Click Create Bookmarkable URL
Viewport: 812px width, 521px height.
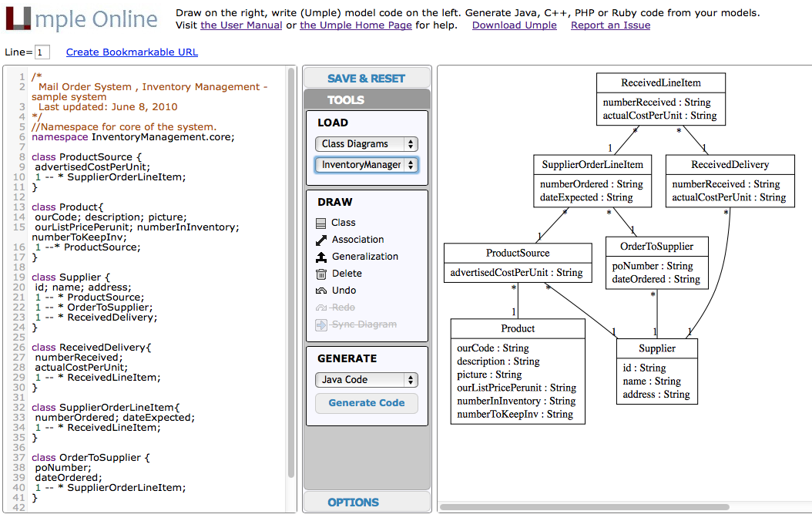coord(132,52)
